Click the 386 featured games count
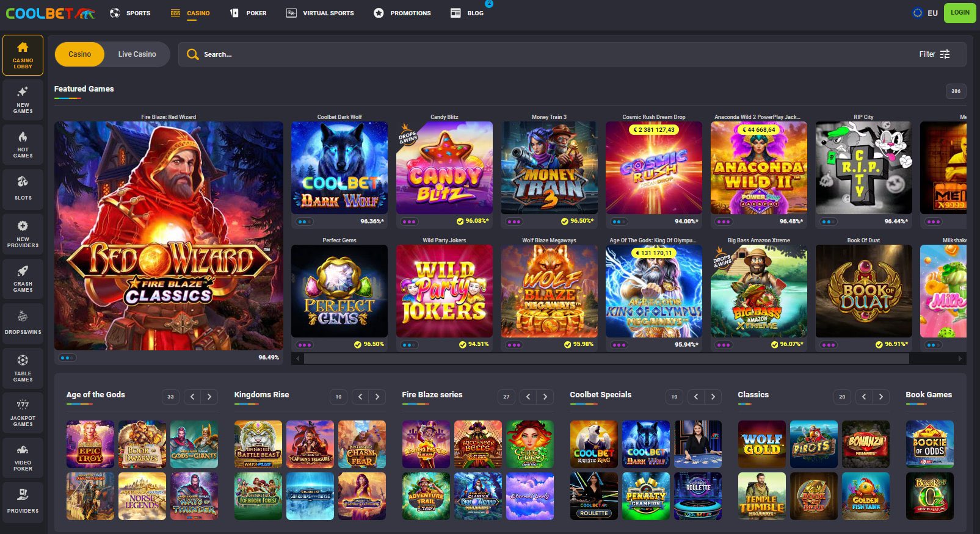Image resolution: width=980 pixels, height=534 pixels. pos(956,91)
